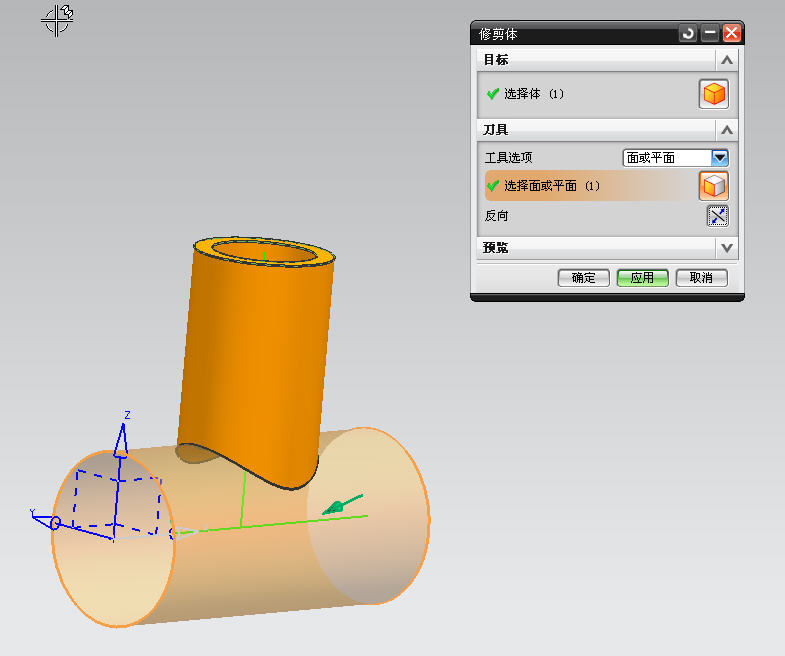Select the 选择面或平面 (1) row
The height and width of the screenshot is (656, 785).
pos(606,186)
